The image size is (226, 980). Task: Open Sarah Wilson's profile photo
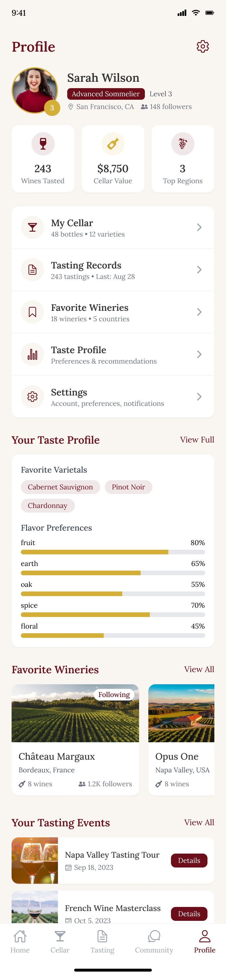point(34,90)
